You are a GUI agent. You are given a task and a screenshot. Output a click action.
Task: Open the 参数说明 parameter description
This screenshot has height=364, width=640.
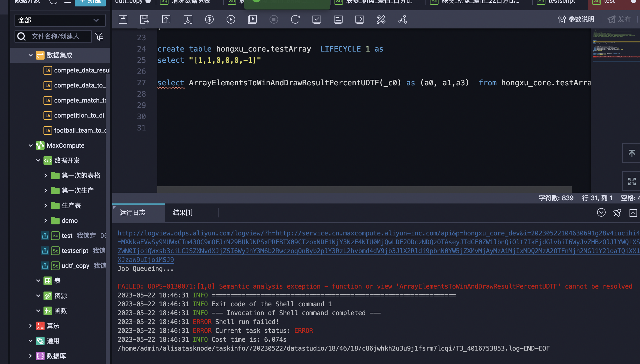[x=576, y=19]
